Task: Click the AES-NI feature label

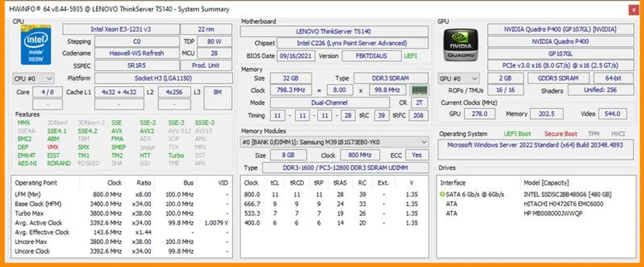Action: pyautogui.click(x=27, y=163)
